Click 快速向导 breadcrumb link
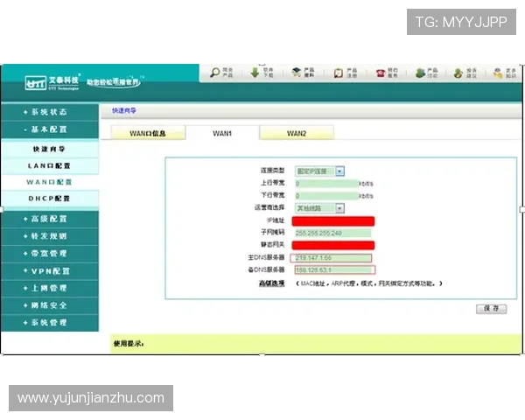Screen dimensions: 525x420 point(124,110)
